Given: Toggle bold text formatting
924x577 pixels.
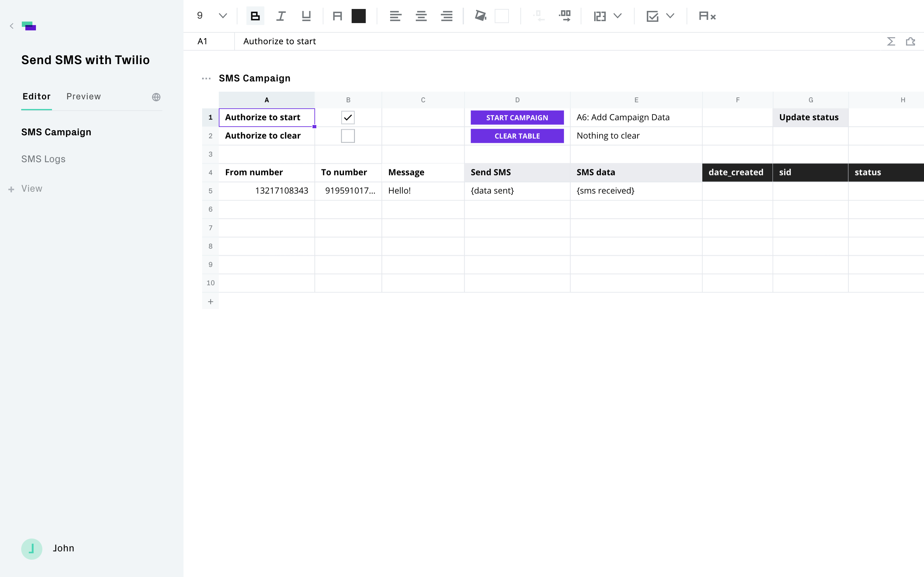Looking at the screenshot, I should [x=255, y=16].
